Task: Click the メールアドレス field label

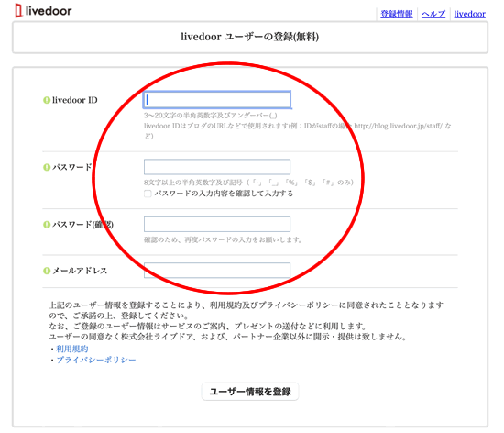Action: tap(80, 271)
